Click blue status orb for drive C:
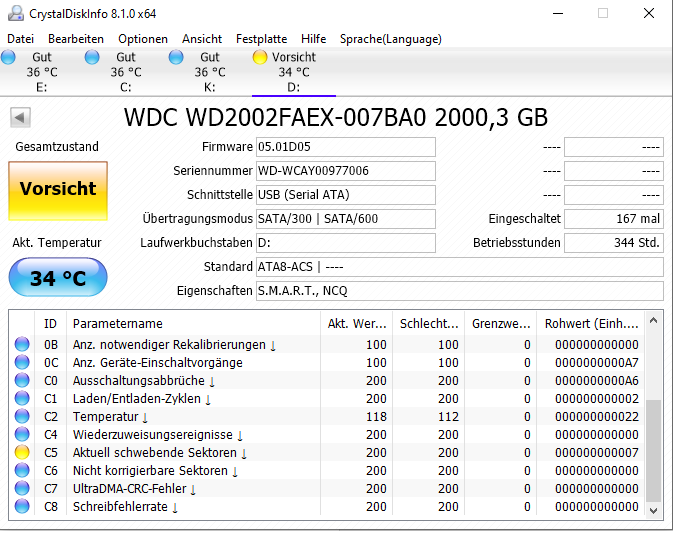 pyautogui.click(x=92, y=57)
